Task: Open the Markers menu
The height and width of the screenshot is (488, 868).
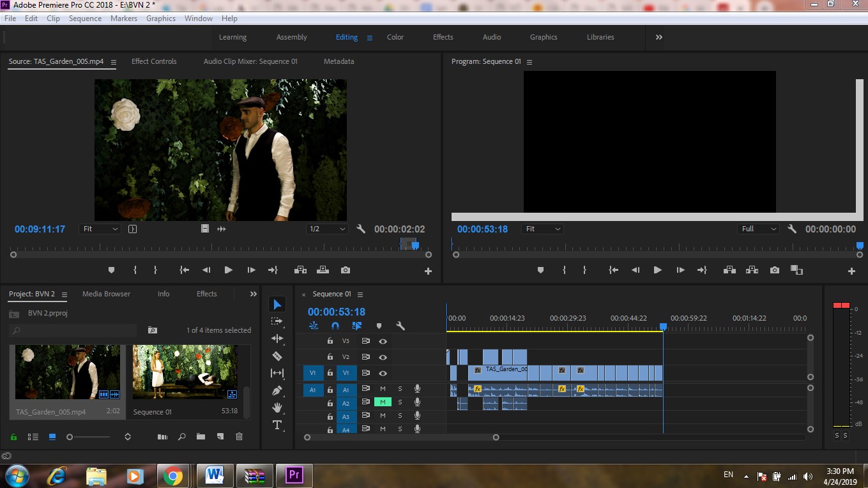Action: (124, 19)
